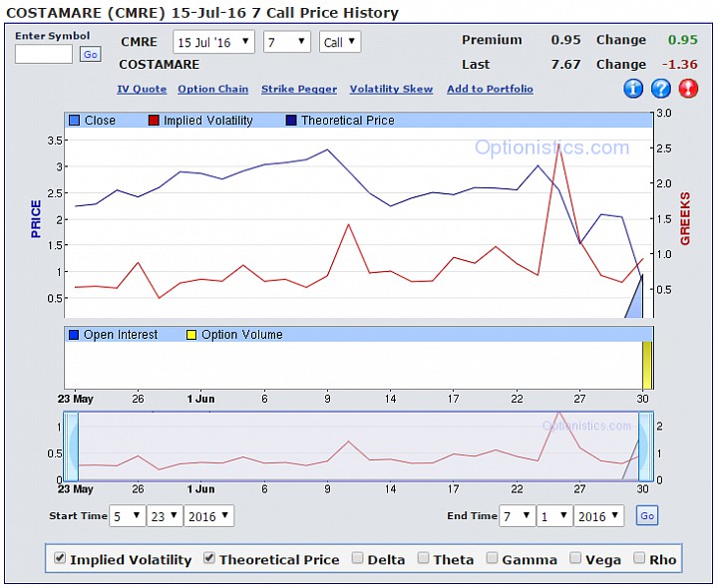Click the GREEKS axis label
Viewport: 718px width, 588px height.
[685, 218]
